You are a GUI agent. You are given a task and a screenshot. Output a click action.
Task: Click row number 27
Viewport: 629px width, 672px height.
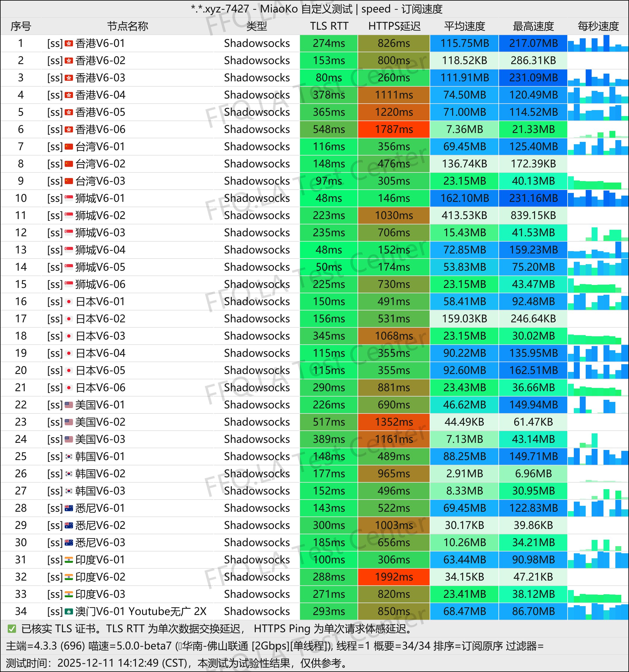(x=21, y=491)
